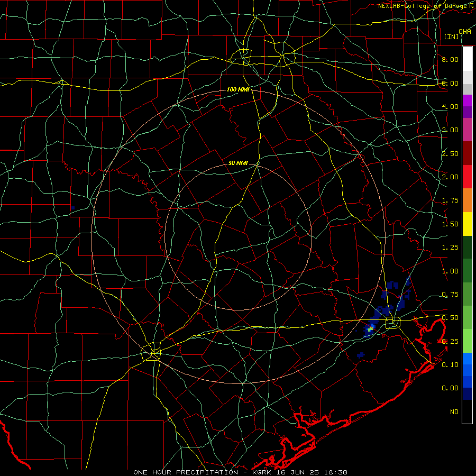Pick the white swatch at top of legend
This screenshot has height=476, width=476.
[x=467, y=59]
